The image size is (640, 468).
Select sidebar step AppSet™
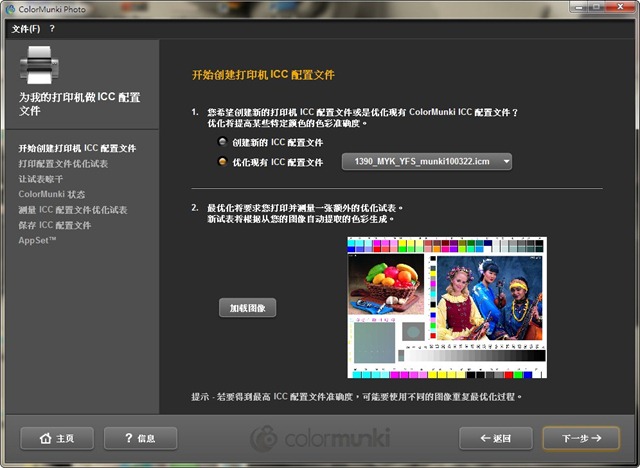click(x=37, y=240)
